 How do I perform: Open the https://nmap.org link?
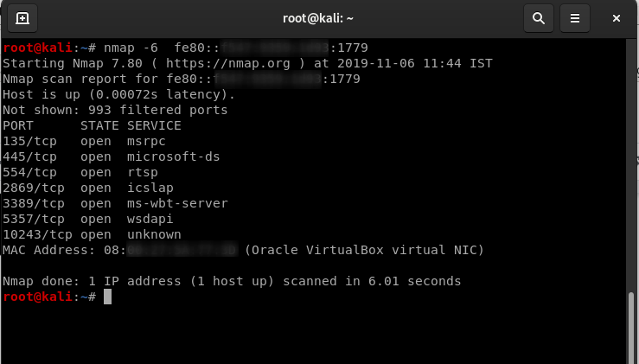click(228, 64)
